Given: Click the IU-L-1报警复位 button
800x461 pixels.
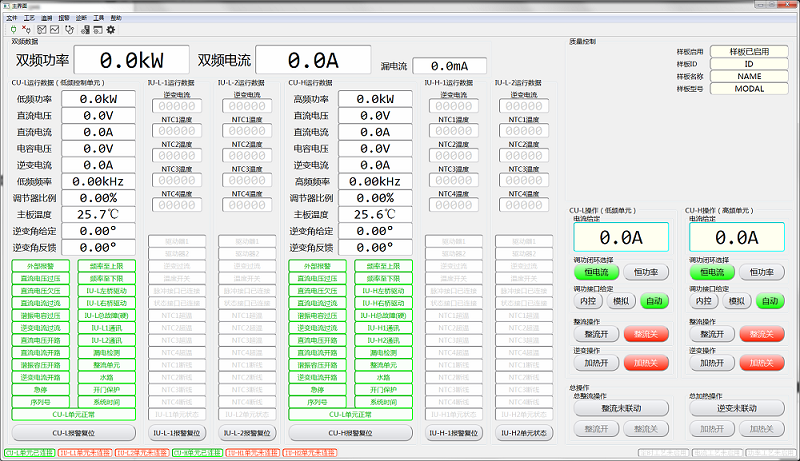Looking at the screenshot, I should coord(180,433).
